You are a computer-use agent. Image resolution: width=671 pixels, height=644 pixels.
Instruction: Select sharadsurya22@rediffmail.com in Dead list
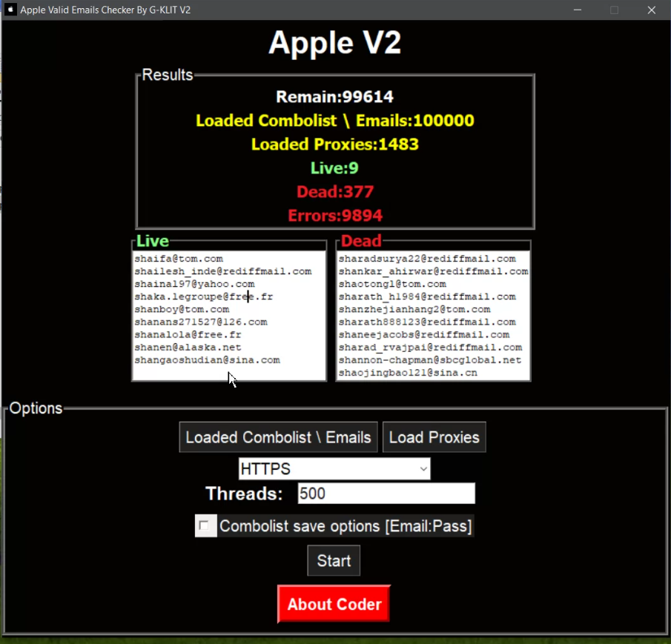tap(430, 258)
